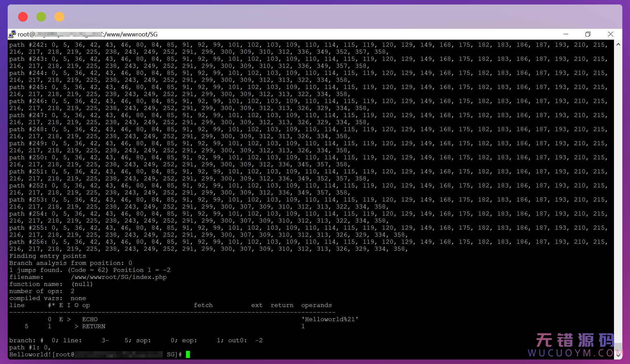Click the green circle in the window frame

41,17
